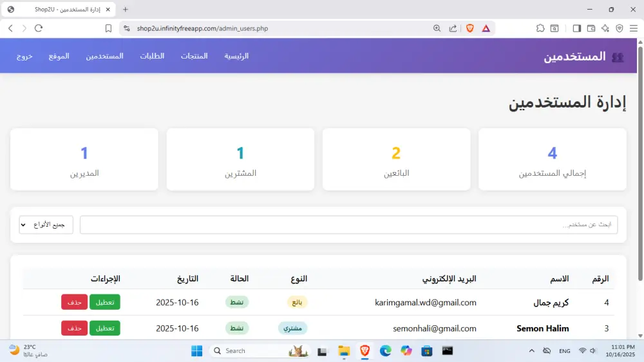Open the weather widget showing 23°C
644x362 pixels.
(28, 350)
